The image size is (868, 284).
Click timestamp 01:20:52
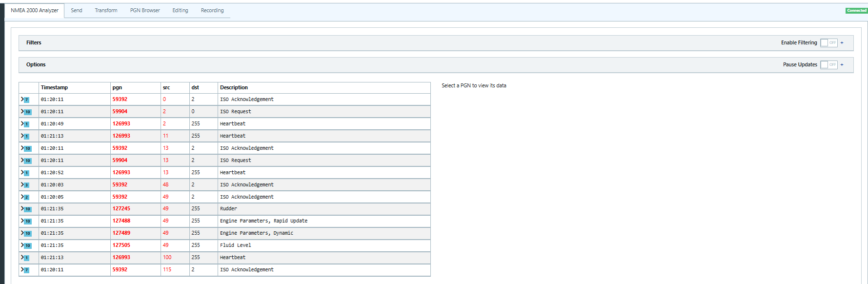pyautogui.click(x=52, y=172)
